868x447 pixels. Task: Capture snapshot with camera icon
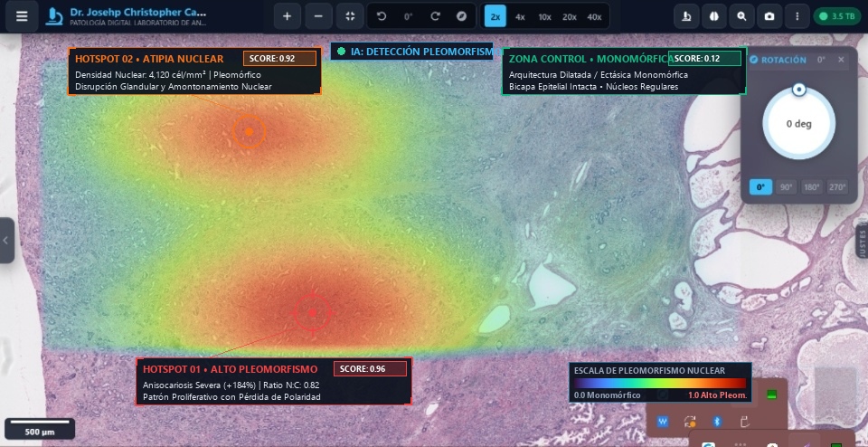point(769,16)
